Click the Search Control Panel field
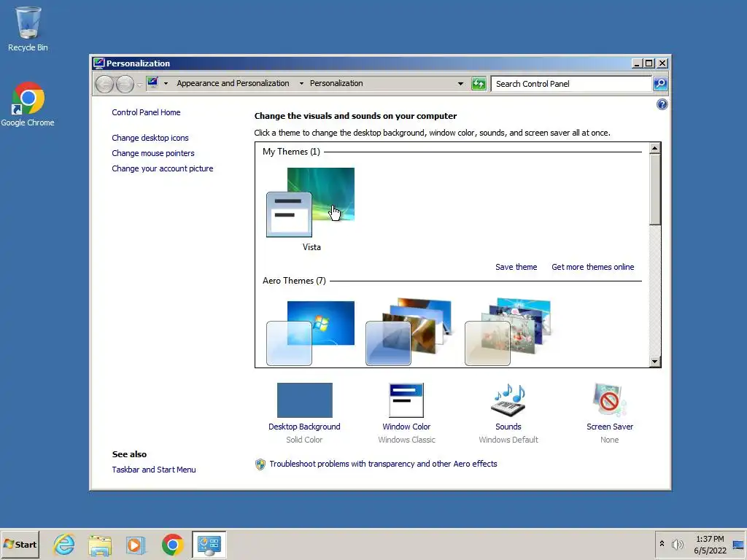 click(x=572, y=84)
